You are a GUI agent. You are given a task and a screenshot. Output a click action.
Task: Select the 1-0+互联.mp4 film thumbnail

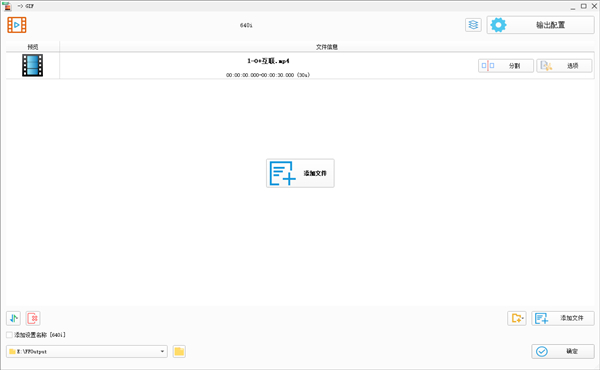[x=33, y=65]
